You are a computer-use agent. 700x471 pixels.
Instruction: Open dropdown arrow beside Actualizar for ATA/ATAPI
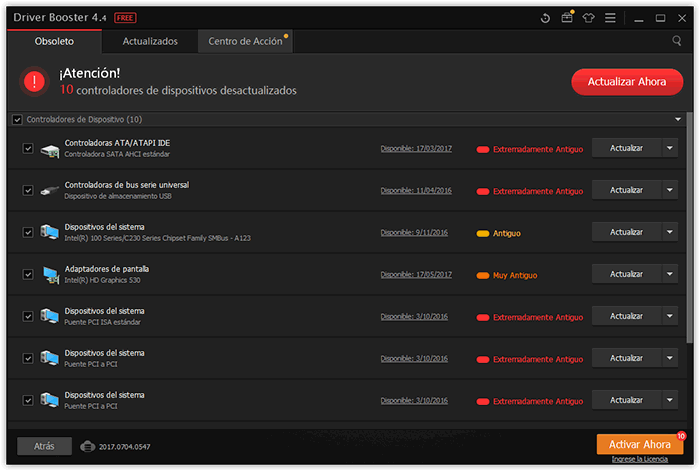pos(669,148)
